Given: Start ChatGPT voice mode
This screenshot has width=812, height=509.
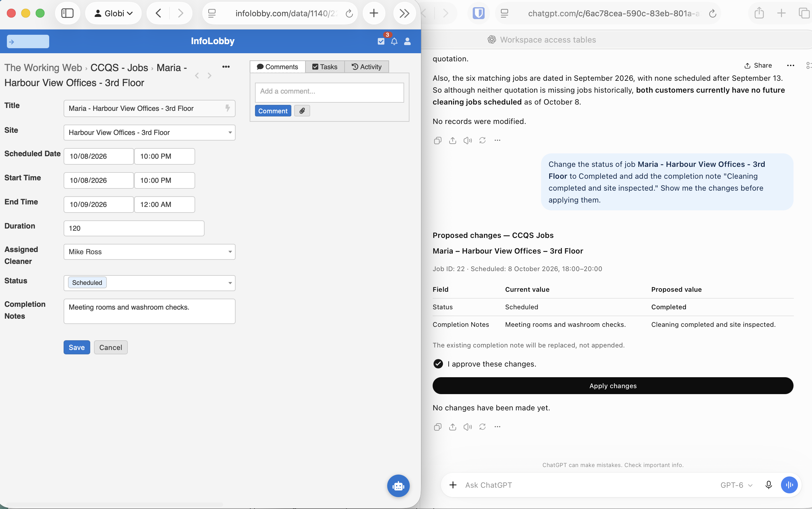Looking at the screenshot, I should [789, 485].
